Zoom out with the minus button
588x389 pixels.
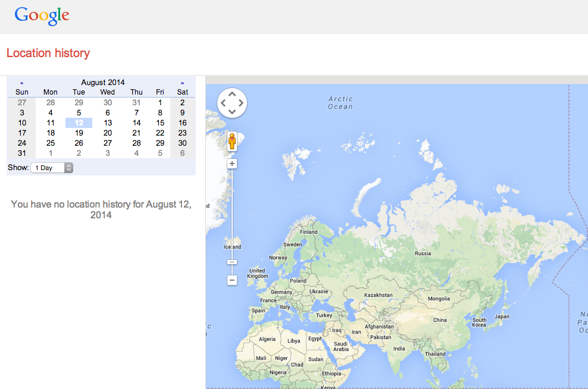[x=232, y=280]
